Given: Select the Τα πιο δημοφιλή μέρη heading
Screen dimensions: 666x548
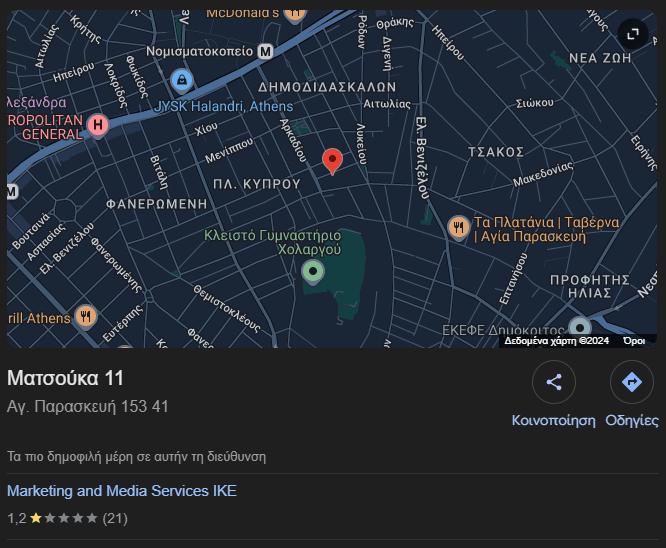Looking at the screenshot, I should [x=137, y=457].
